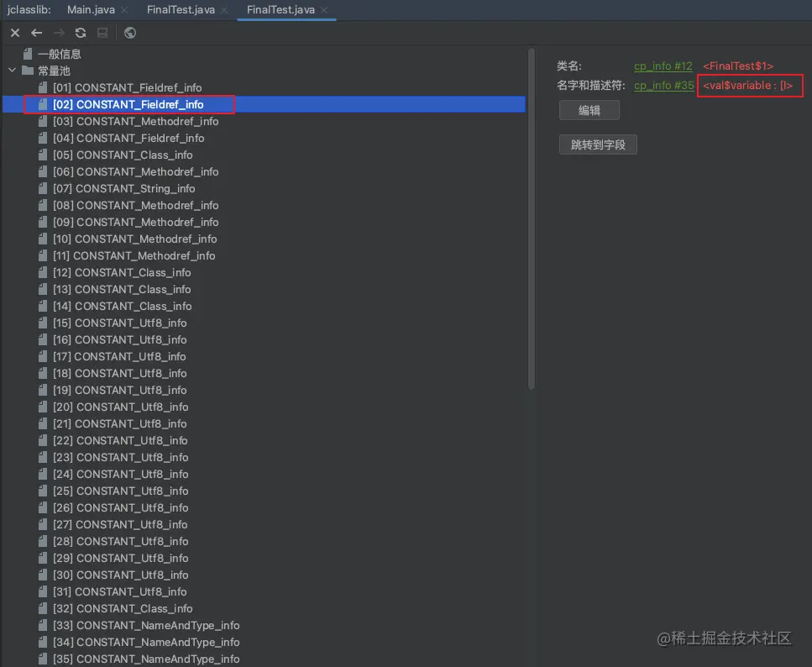Screen dimensions: 812x667
Task: Collapse the 常量池 tree node chevron
Action: tap(13, 71)
